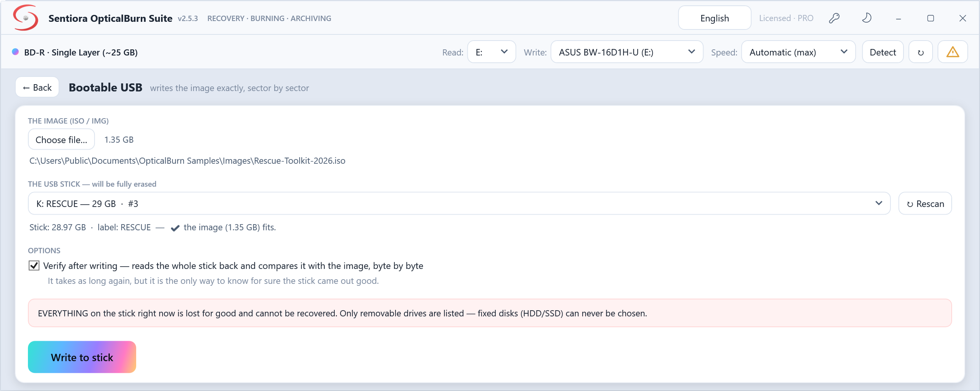Click Choose file... button
The width and height of the screenshot is (980, 391).
click(x=61, y=140)
